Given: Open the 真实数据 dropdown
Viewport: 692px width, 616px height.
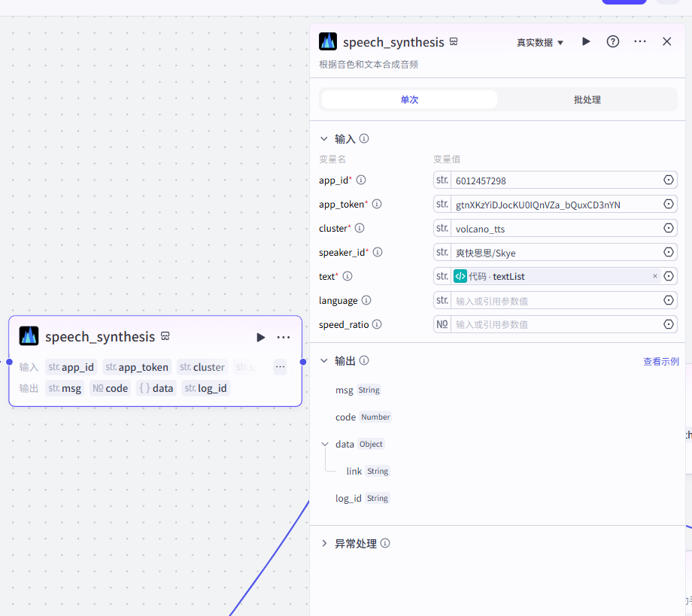Looking at the screenshot, I should [540, 43].
